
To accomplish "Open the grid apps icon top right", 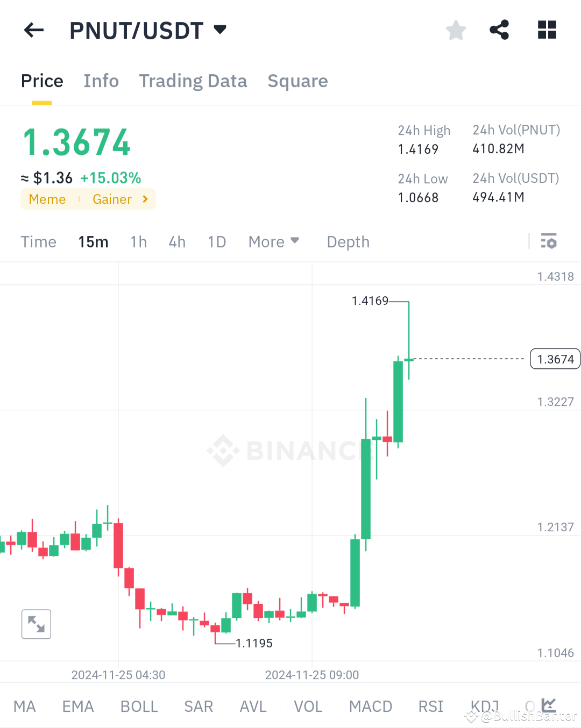I will coord(547,30).
